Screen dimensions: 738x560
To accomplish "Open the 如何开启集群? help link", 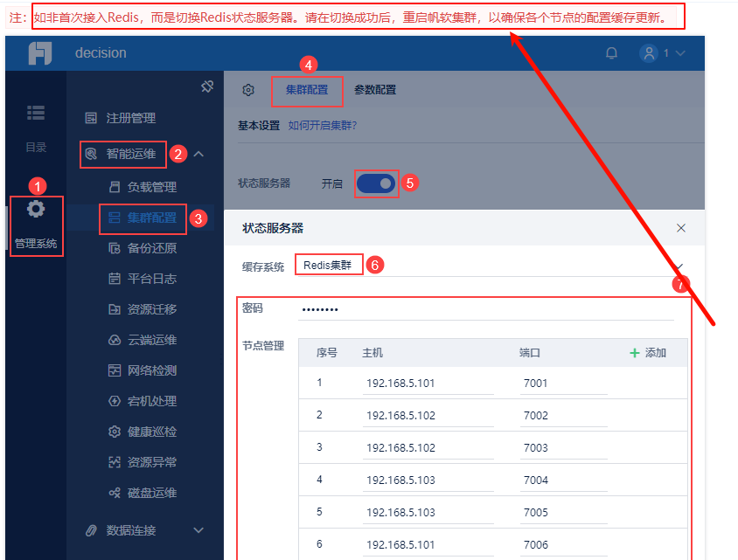I will (323, 126).
